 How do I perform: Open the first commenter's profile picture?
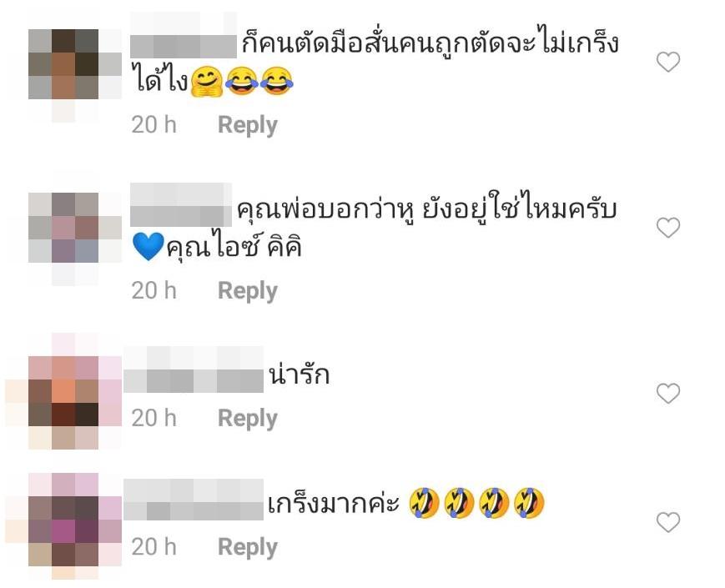[63, 64]
